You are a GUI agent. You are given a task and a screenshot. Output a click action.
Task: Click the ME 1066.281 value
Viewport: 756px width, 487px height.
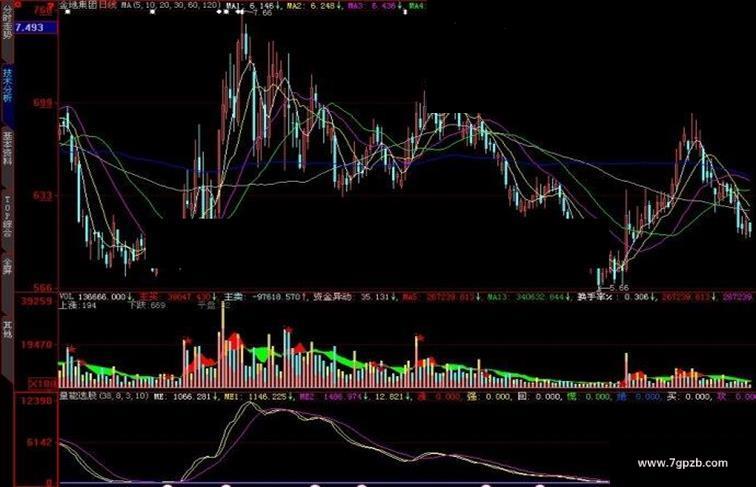pos(185,397)
